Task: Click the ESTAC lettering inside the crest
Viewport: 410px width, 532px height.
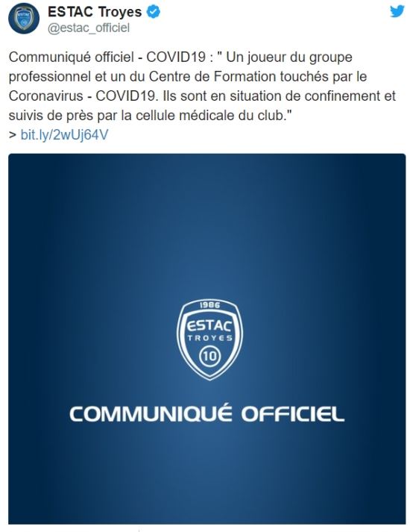Action: (x=209, y=325)
